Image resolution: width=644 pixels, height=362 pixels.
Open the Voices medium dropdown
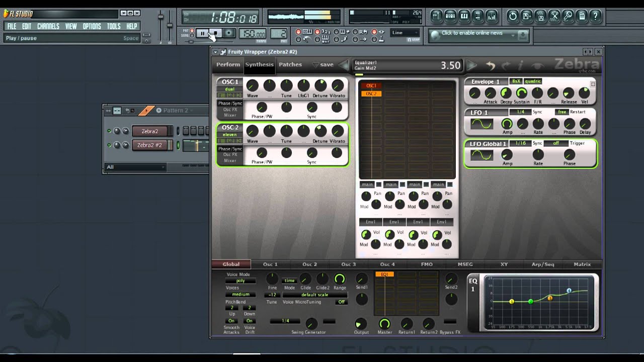pos(240,294)
